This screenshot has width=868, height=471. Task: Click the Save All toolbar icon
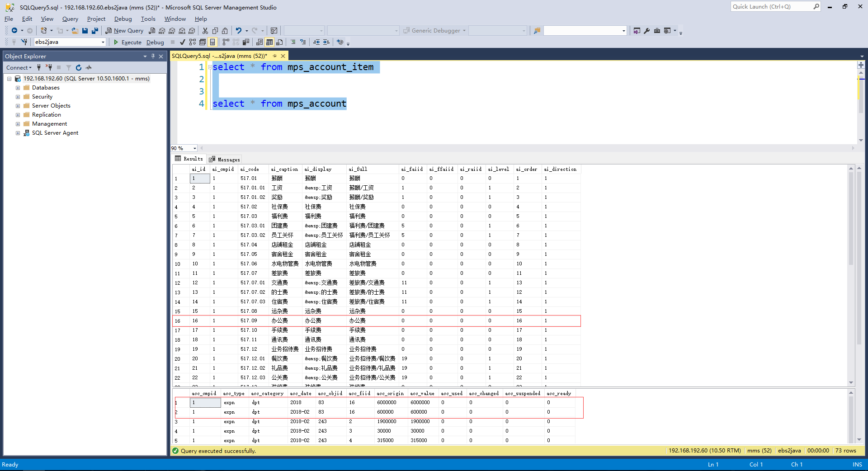pyautogui.click(x=94, y=31)
